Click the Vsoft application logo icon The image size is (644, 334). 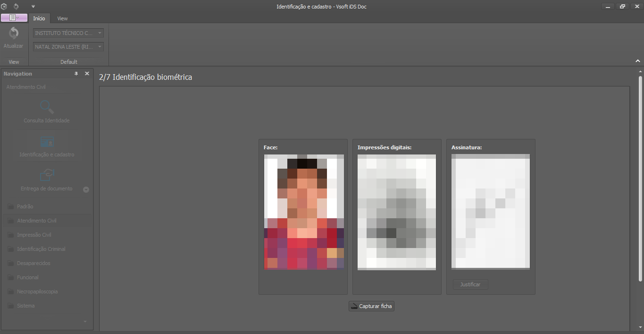coord(4,6)
